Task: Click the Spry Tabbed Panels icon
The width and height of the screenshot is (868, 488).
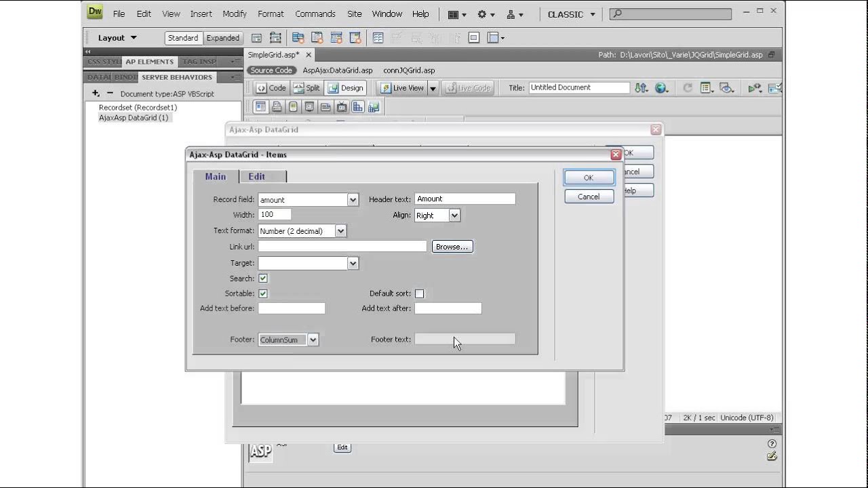Action: tap(317, 38)
